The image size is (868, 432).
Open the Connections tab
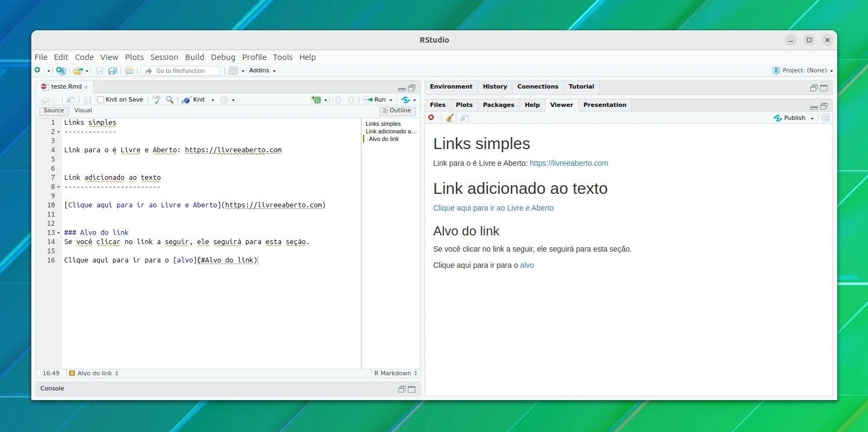[x=538, y=87]
